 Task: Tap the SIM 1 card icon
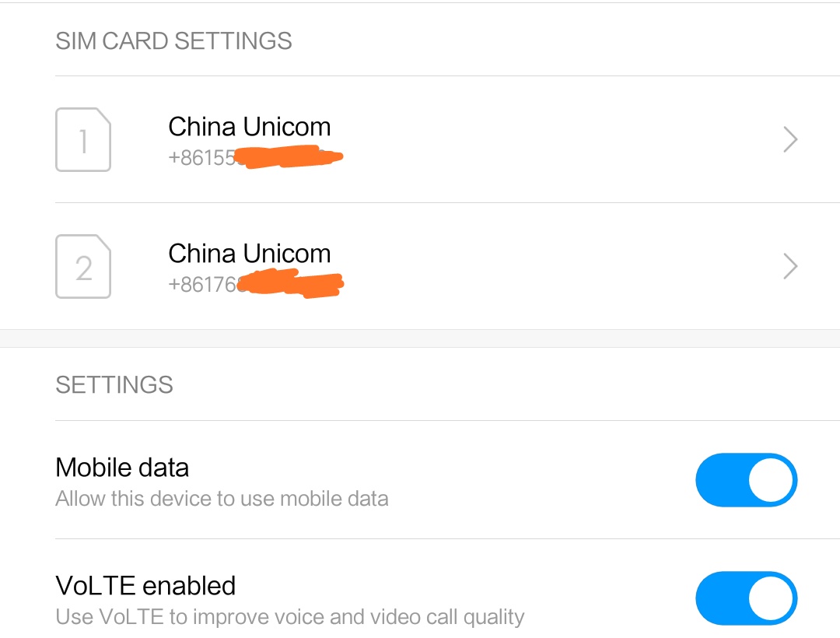[83, 140]
